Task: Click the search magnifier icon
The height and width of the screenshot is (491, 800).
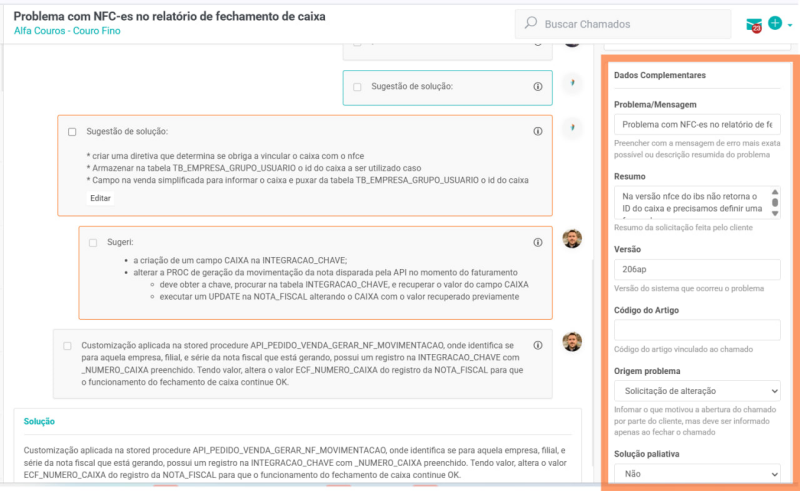Action: [531, 23]
